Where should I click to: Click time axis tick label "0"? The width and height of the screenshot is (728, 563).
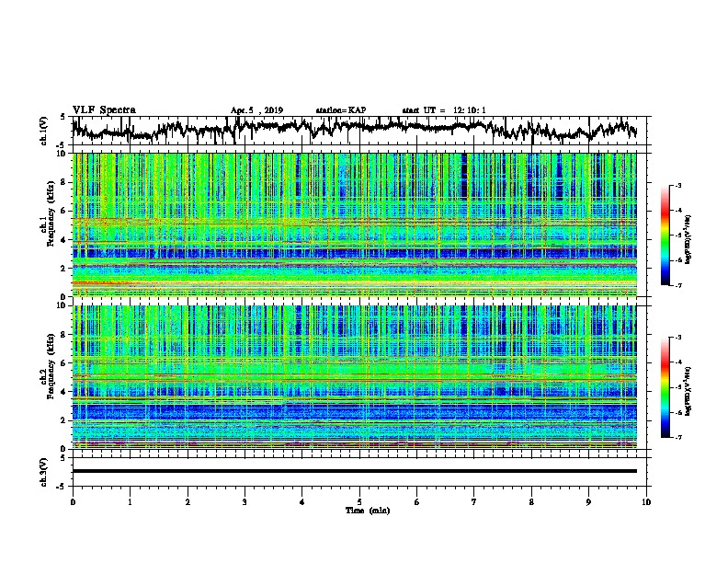click(73, 502)
